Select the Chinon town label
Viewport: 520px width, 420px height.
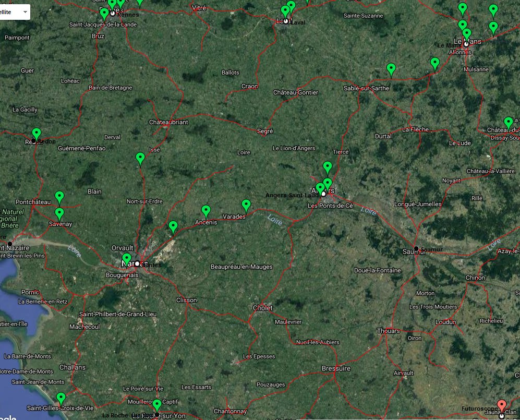coord(475,278)
